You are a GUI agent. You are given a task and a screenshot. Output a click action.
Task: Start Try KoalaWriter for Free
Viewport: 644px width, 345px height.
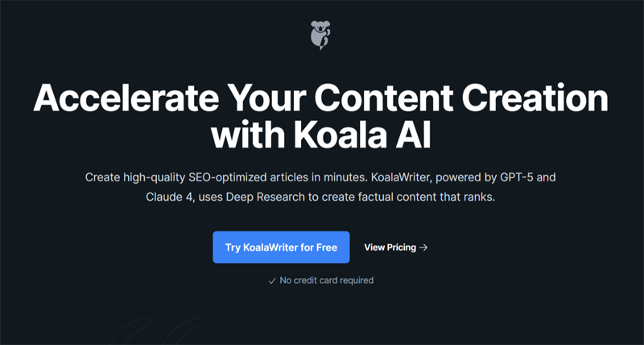(281, 247)
